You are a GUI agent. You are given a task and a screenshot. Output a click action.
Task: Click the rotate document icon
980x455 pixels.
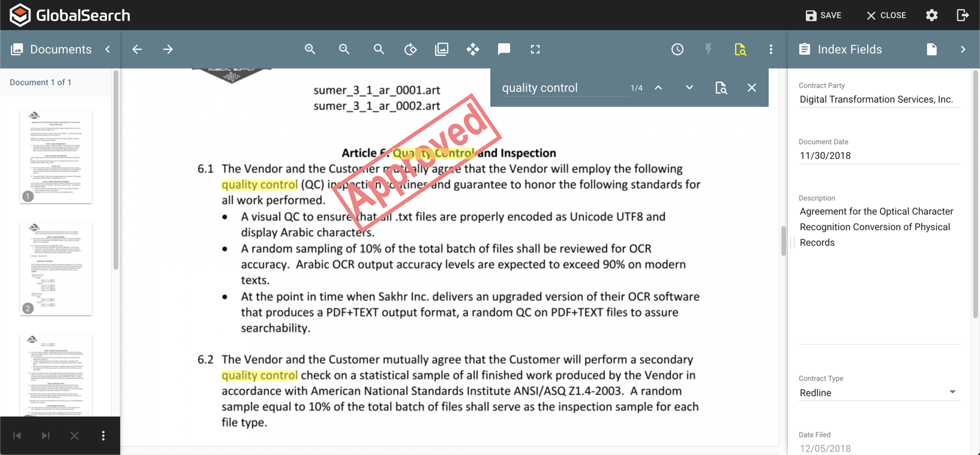[x=410, y=49]
